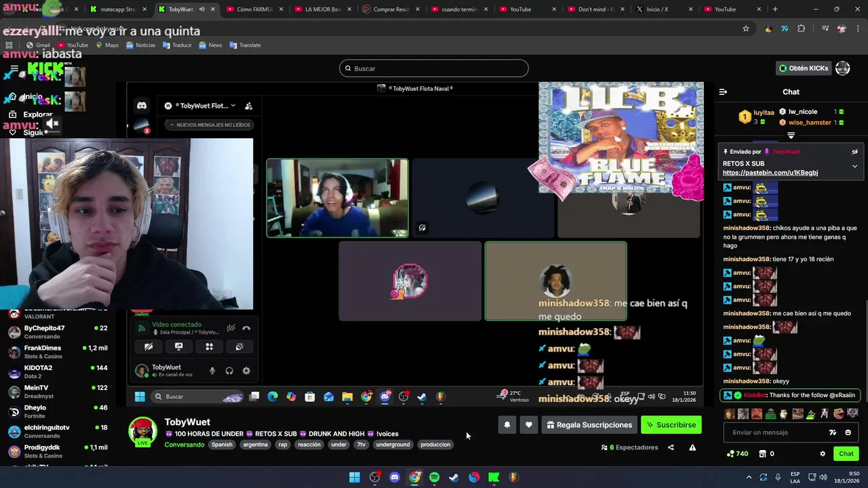
Task: Share the stream via share icon
Action: click(671, 447)
